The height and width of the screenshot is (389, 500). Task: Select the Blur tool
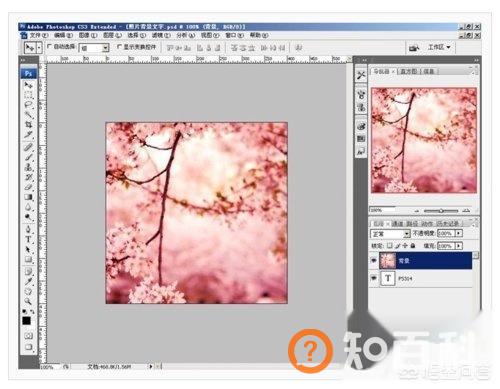point(29,207)
